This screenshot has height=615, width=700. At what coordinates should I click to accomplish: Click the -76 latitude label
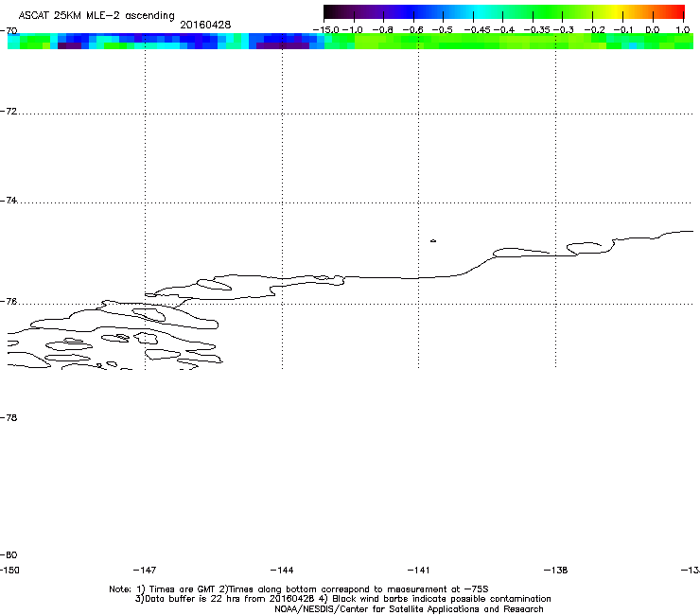(x=9, y=302)
